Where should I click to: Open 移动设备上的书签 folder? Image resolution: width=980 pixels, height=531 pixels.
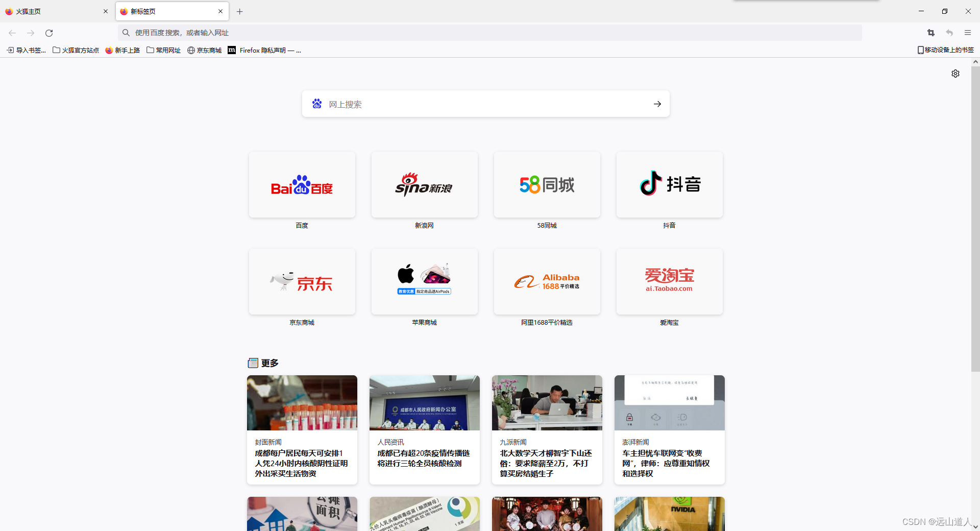946,50
